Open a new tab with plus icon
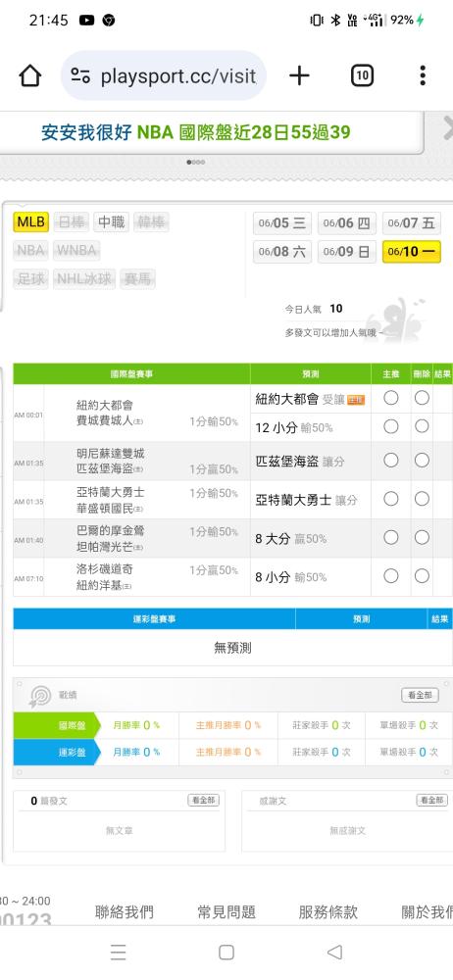 (x=299, y=76)
